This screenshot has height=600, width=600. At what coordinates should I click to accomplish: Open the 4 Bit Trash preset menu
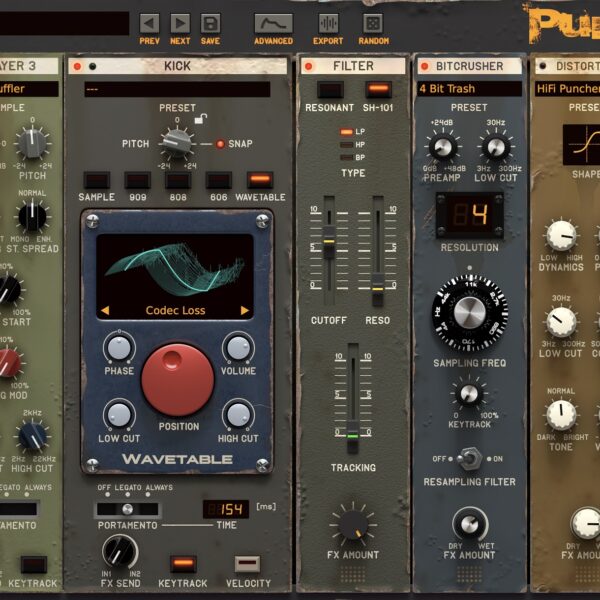(470, 89)
